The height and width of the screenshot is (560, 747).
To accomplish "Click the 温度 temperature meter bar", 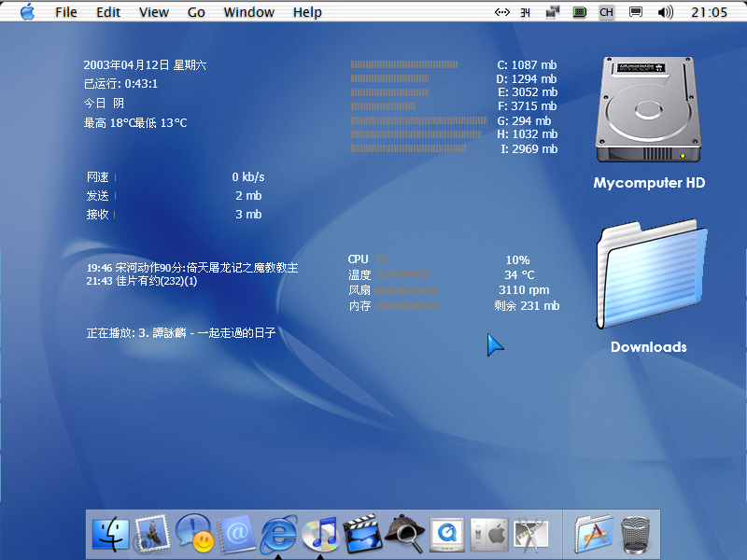I will pos(402,274).
